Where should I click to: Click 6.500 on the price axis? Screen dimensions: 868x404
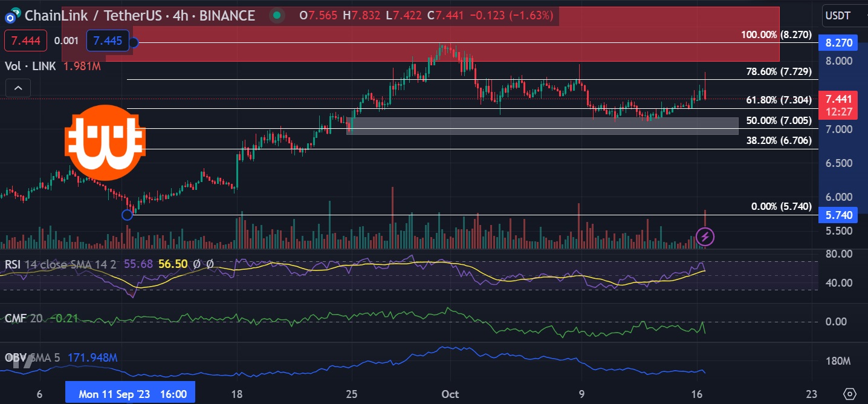tap(838, 163)
